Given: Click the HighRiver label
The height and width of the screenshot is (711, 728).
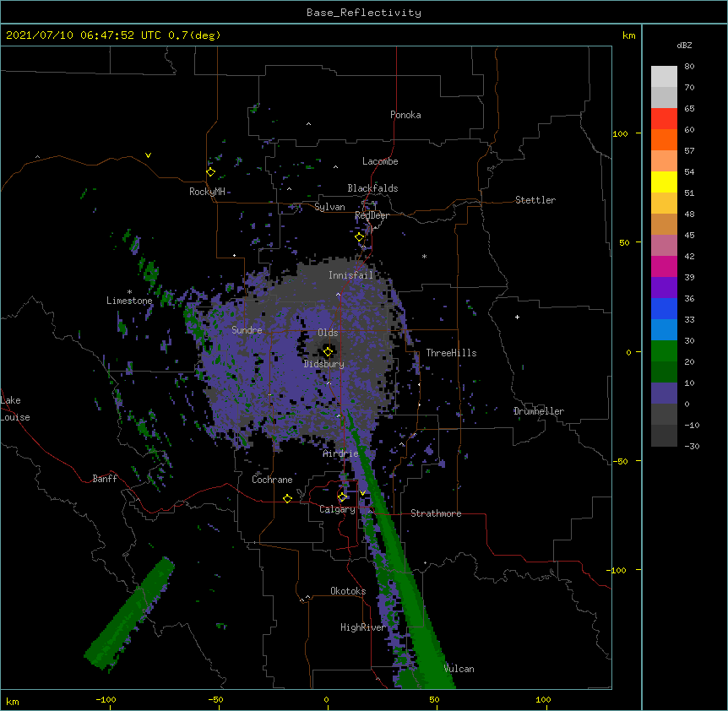Looking at the screenshot, I should tap(363, 627).
